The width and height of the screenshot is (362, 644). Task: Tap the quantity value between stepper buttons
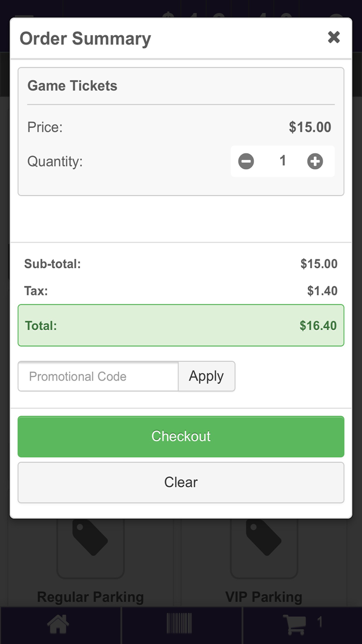pos(282,161)
